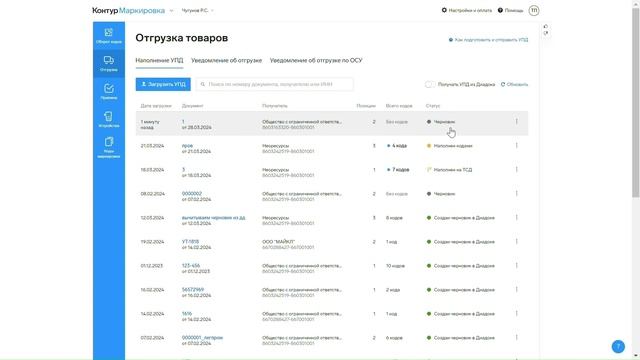Click the Наполнен кодами status

tap(449, 146)
